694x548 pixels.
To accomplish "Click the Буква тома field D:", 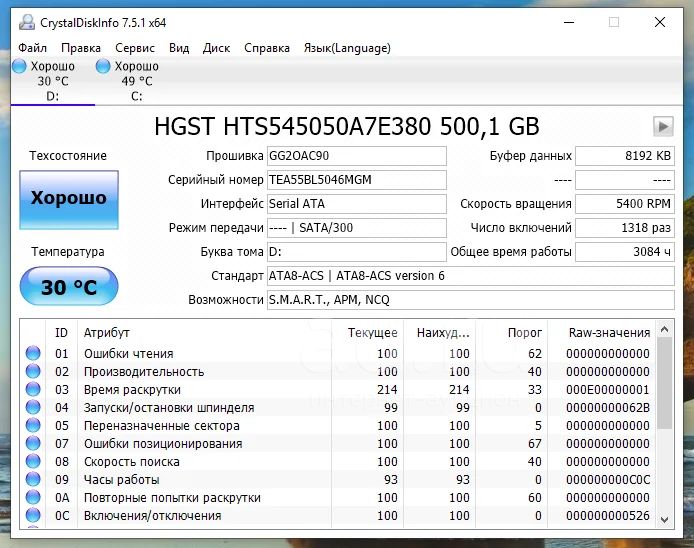I will click(357, 251).
